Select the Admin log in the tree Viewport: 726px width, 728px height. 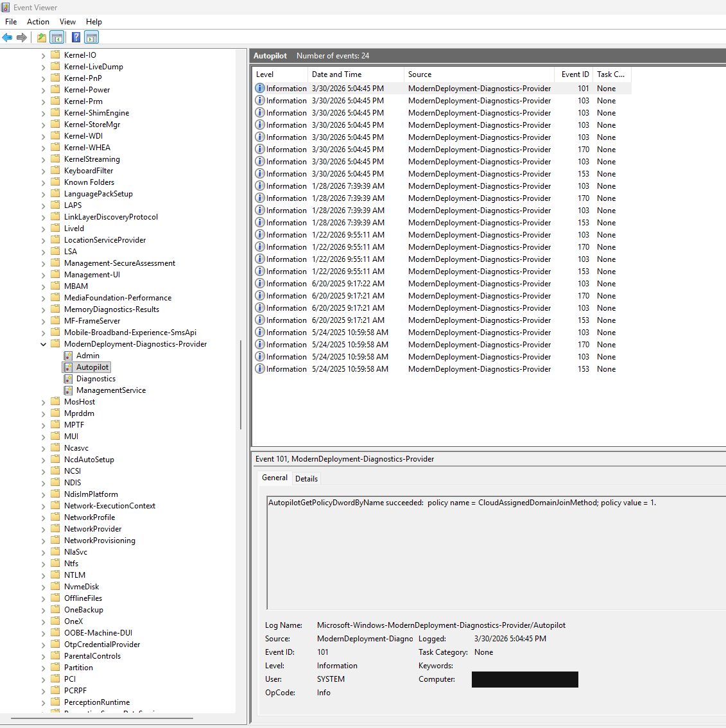coord(88,356)
